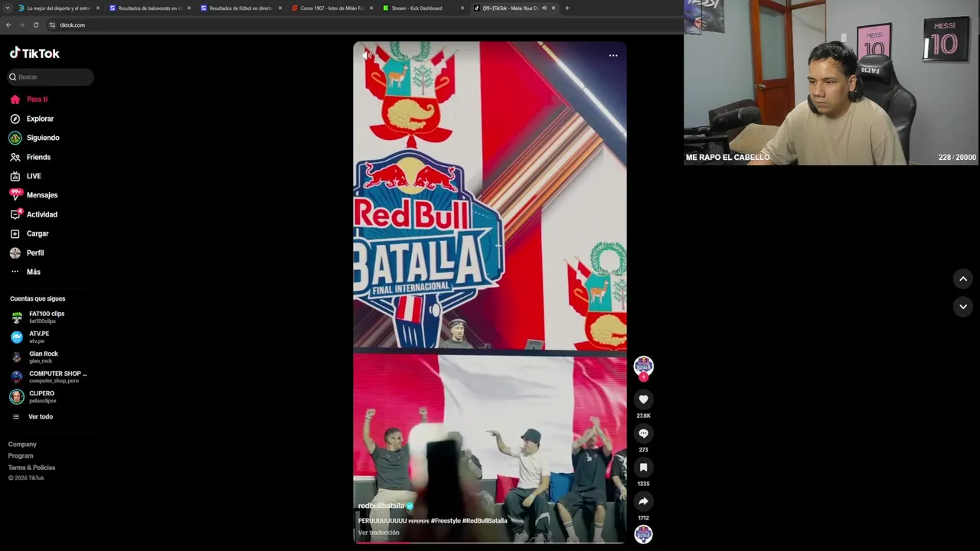The height and width of the screenshot is (551, 980).
Task: Share the video with the arrow icon
Action: (x=643, y=501)
